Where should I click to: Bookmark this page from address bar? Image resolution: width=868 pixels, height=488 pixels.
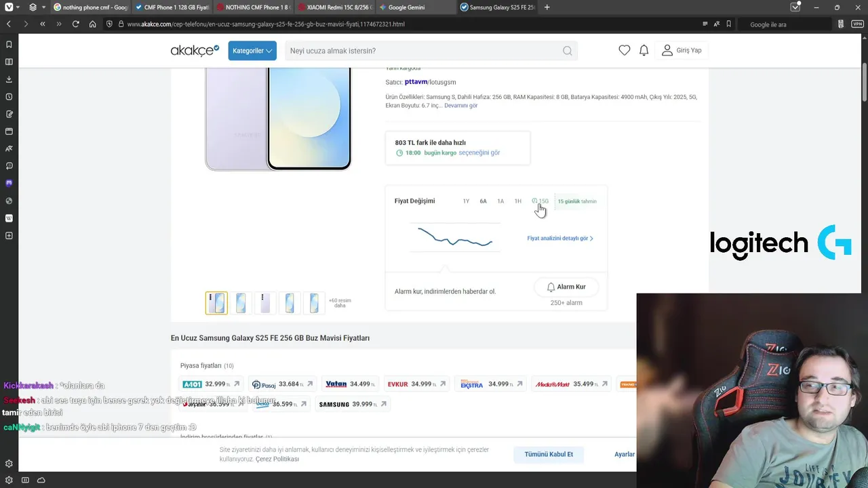point(729,24)
